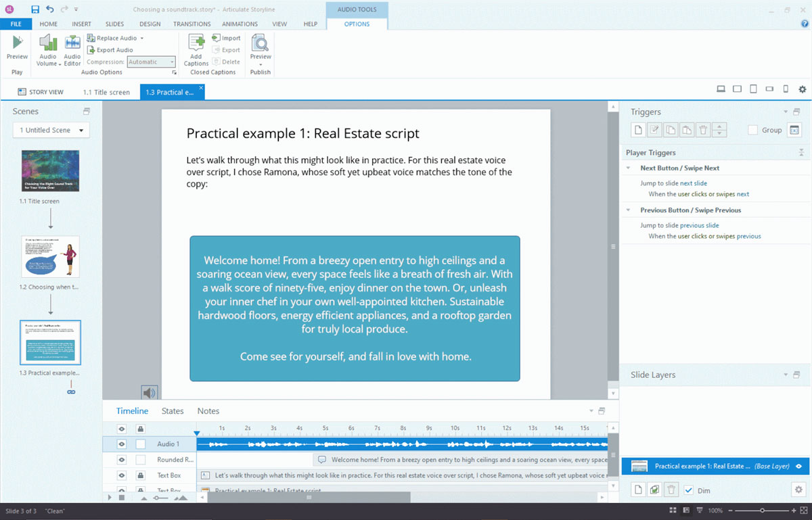
Task: Open the Untitled Scene dropdown
Action: (x=51, y=130)
